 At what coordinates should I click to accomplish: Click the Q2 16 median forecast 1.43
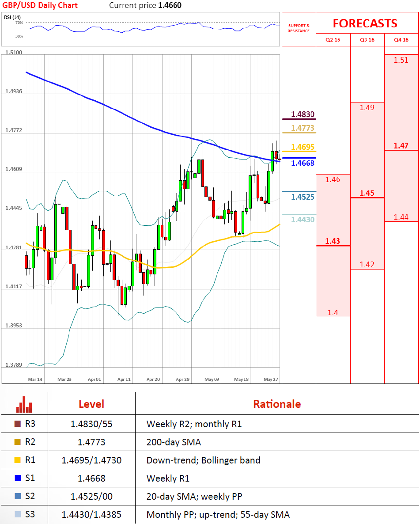pos(333,241)
